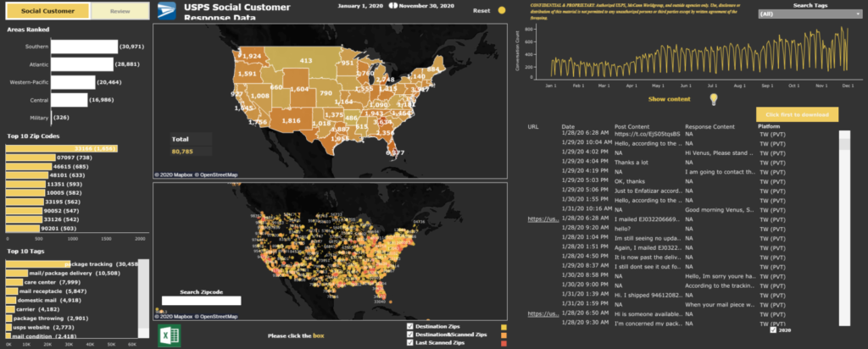This screenshot has height=349, width=868.
Task: Click the Show content text
Action: pyautogui.click(x=670, y=99)
